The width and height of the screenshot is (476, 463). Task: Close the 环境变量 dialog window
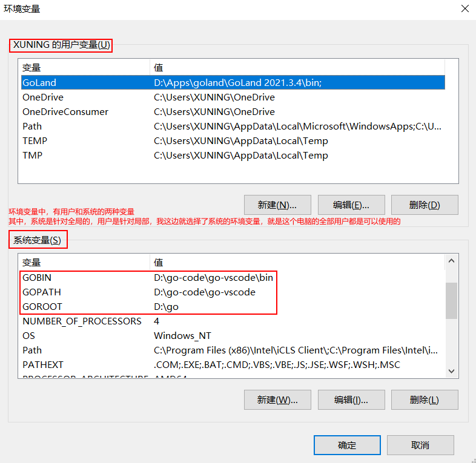coord(464,9)
